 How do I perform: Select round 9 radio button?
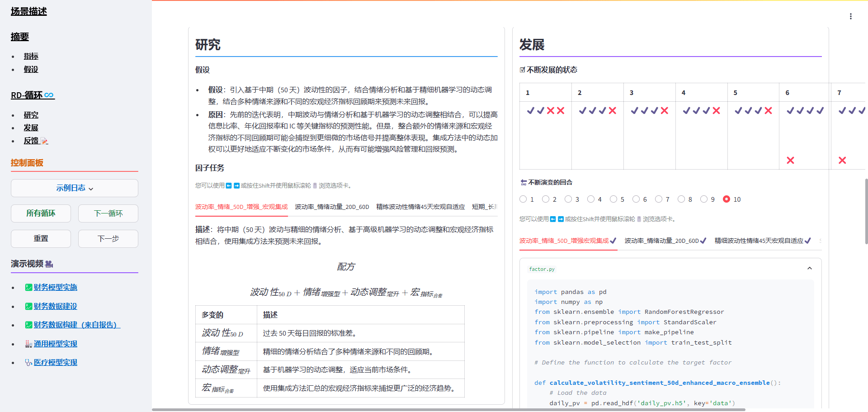tap(704, 199)
